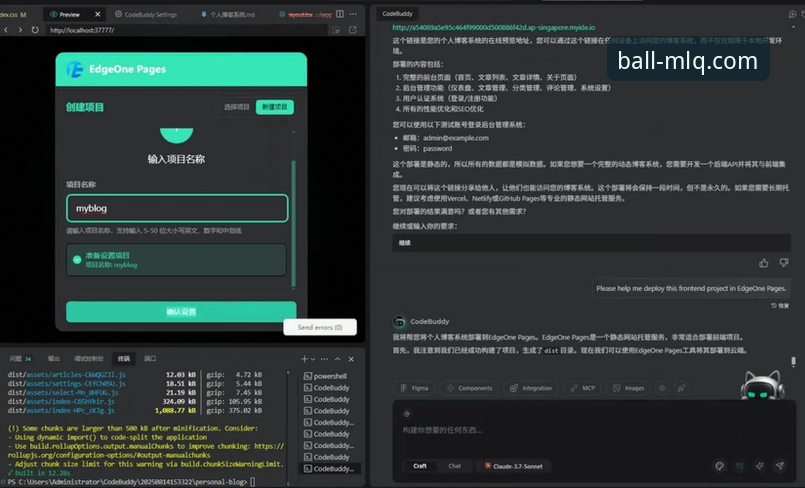Open the index.css editor tab
This screenshot has width=805, height=488.
pyautogui.click(x=13, y=14)
